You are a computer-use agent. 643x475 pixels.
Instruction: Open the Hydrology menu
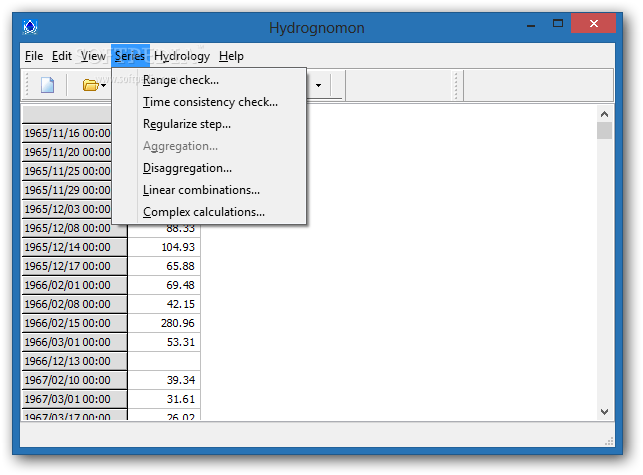point(182,56)
